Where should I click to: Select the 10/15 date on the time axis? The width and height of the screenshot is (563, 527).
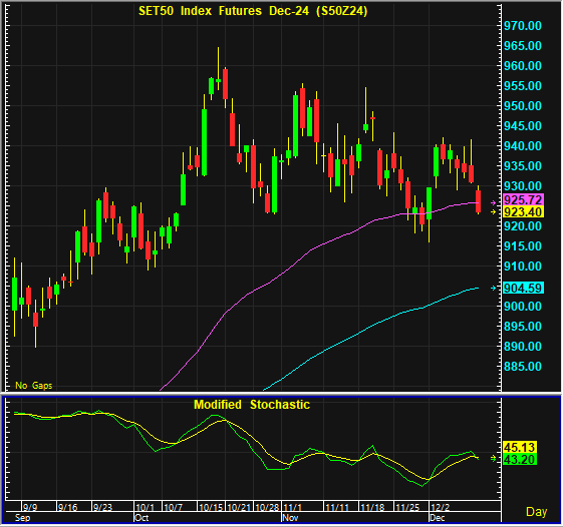[211, 507]
